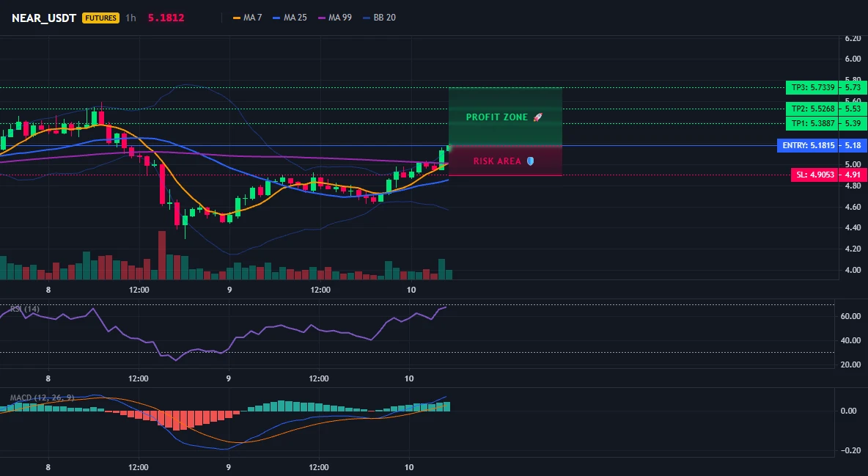
Task: Select the BB 20 legend entry
Action: pyautogui.click(x=379, y=18)
